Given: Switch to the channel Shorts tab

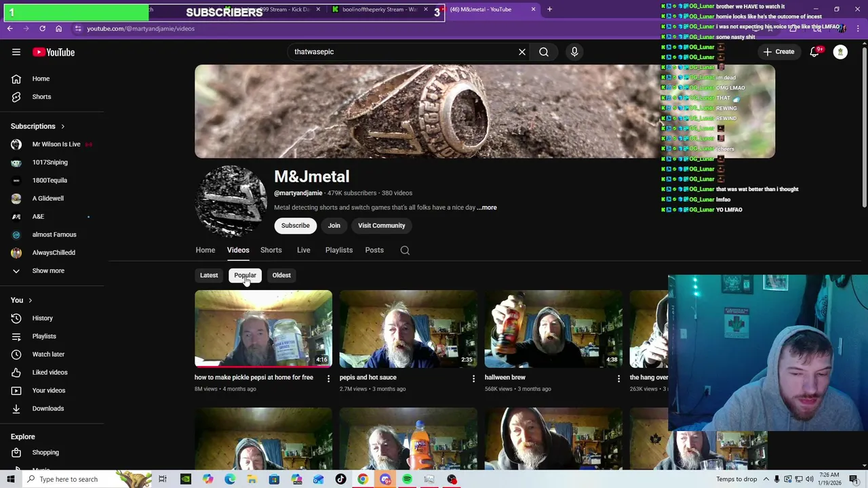Looking at the screenshot, I should click(271, 250).
